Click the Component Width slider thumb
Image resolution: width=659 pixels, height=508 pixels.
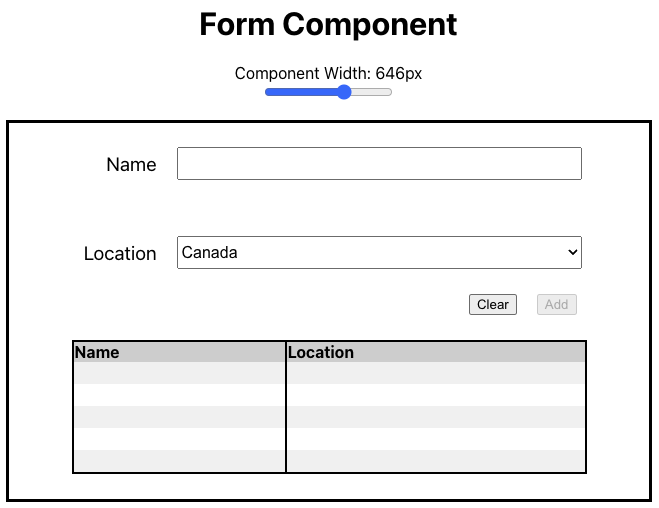pos(344,92)
